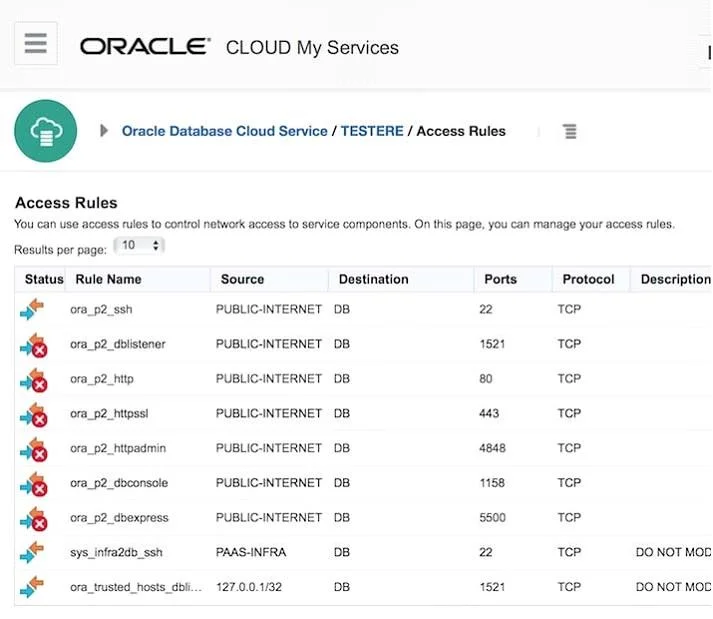This screenshot has height=619, width=713.
Task: Open the hamburger navigation menu
Action: coord(36,43)
